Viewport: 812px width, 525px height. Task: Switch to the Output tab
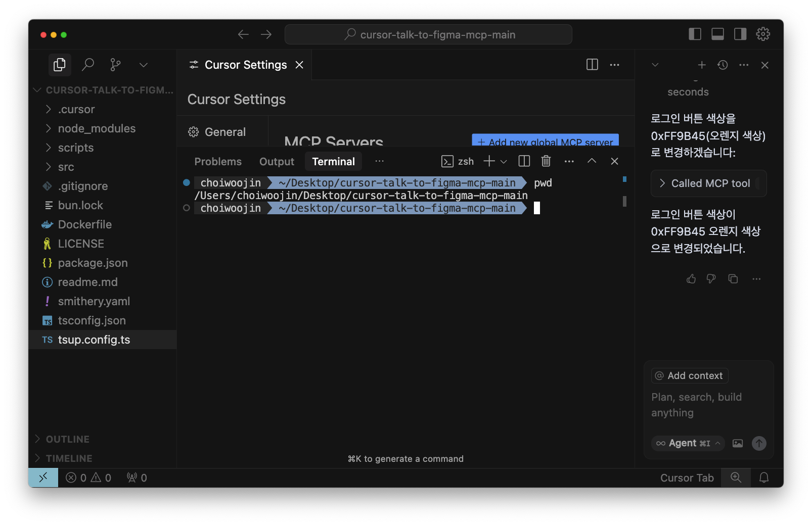[x=277, y=162]
